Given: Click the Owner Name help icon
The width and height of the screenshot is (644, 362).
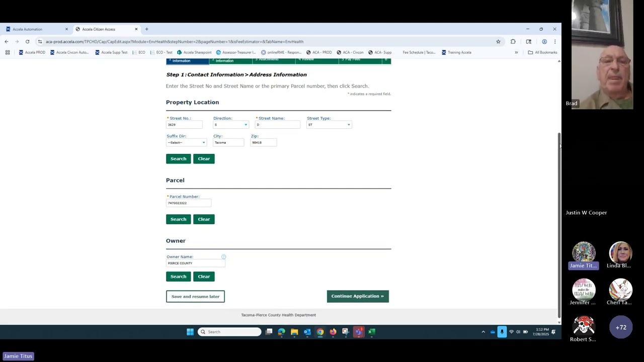Looking at the screenshot, I should [223, 257].
